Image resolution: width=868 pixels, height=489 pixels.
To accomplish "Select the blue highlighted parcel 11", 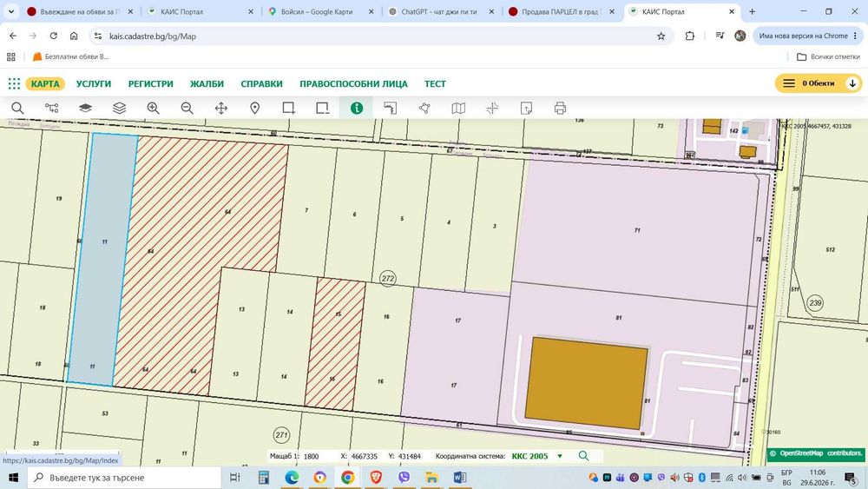I will pos(103,257).
